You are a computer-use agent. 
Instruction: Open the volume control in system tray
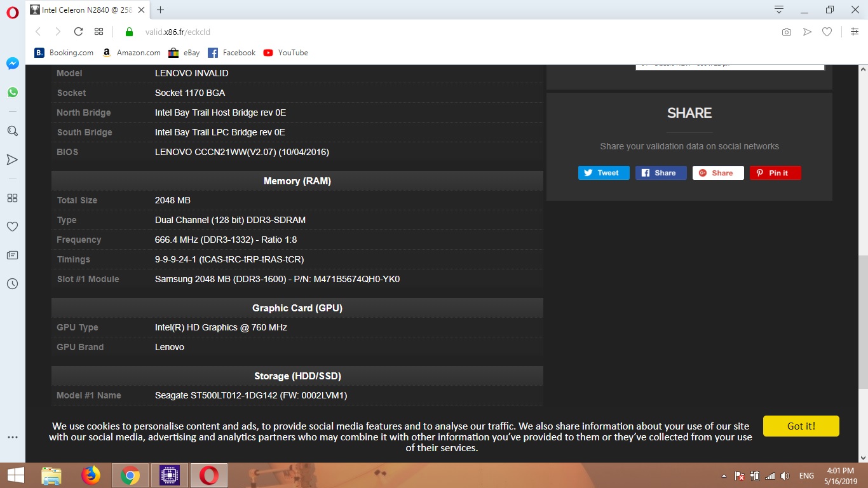785,476
